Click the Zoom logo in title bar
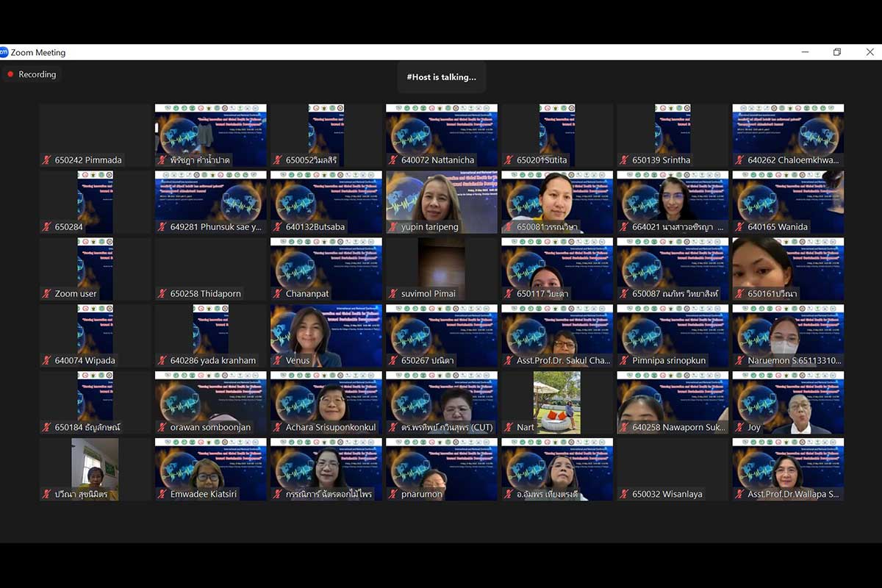Viewport: 882px width, 588px height. click(4, 52)
